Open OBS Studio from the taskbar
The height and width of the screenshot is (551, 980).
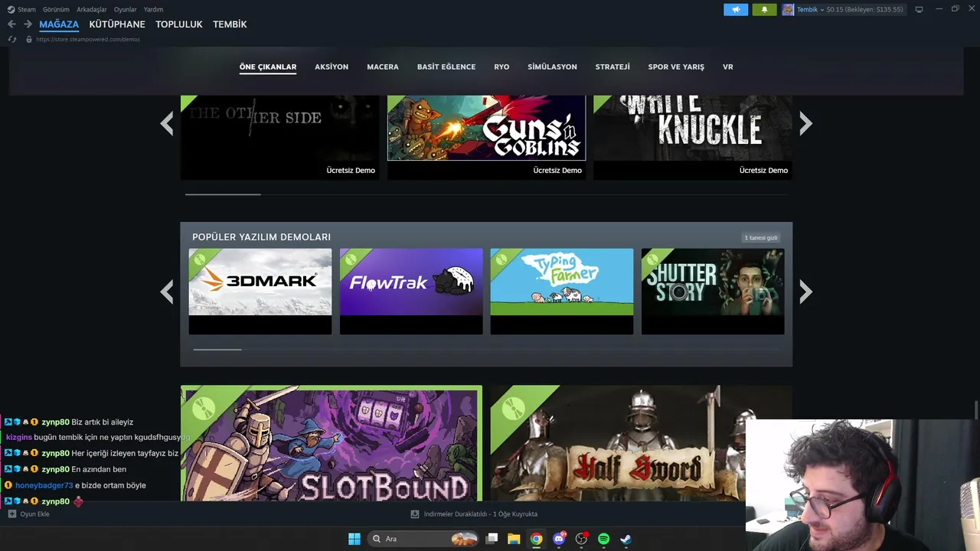[581, 539]
